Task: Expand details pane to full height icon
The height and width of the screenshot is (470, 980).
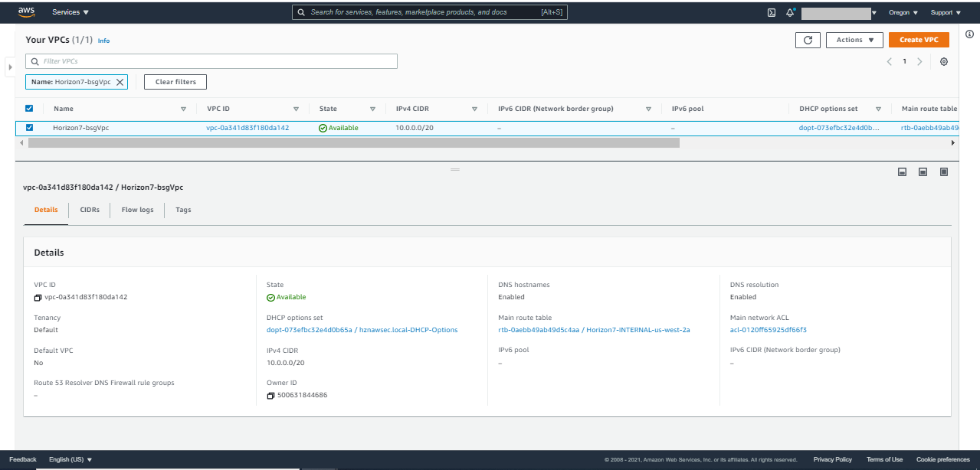Action: coord(944,171)
